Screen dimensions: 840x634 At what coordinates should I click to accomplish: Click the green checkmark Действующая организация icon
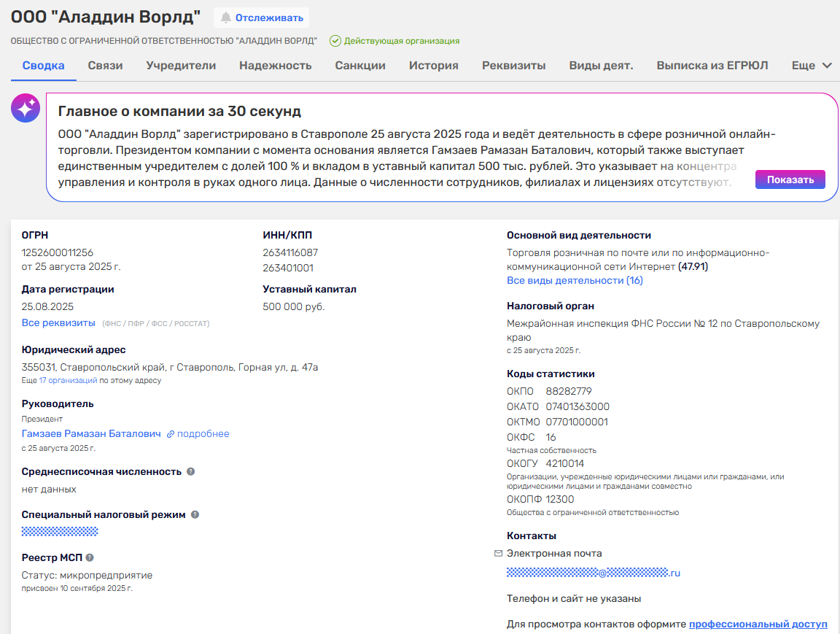335,41
